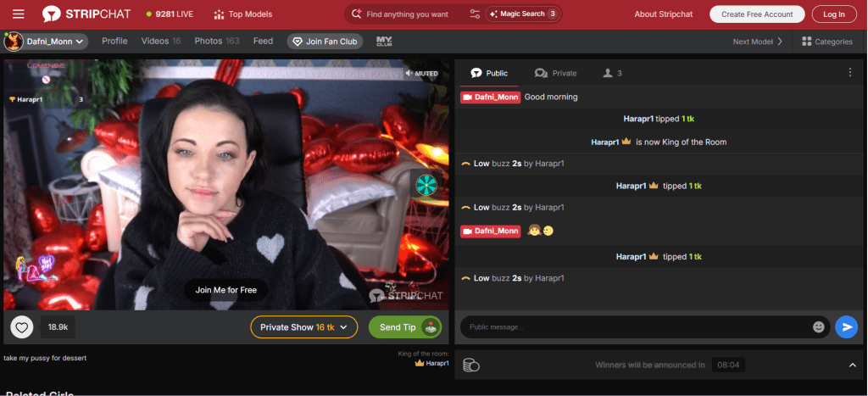Click the Dafni_Monn badge beside 'Good morning'

491,97
